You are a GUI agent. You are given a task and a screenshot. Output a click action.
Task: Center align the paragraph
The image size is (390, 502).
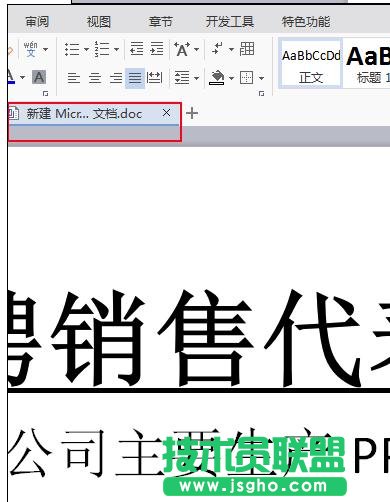(95, 78)
